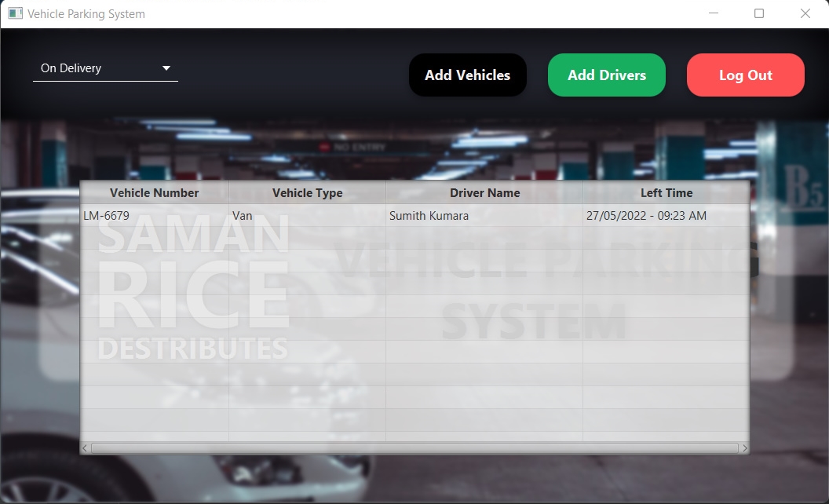Click the horizontal scrollbar thumb in table
This screenshot has width=829, height=504.
click(x=414, y=448)
